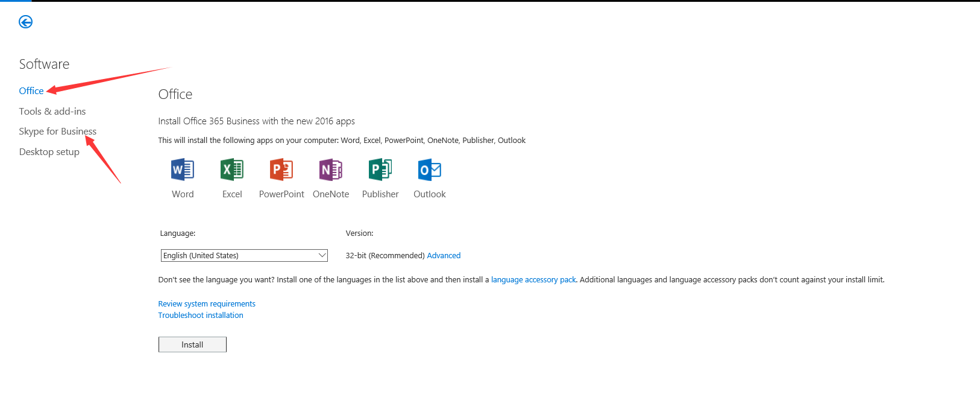This screenshot has width=980, height=403.
Task: Click the OneNote app icon
Action: (x=331, y=170)
